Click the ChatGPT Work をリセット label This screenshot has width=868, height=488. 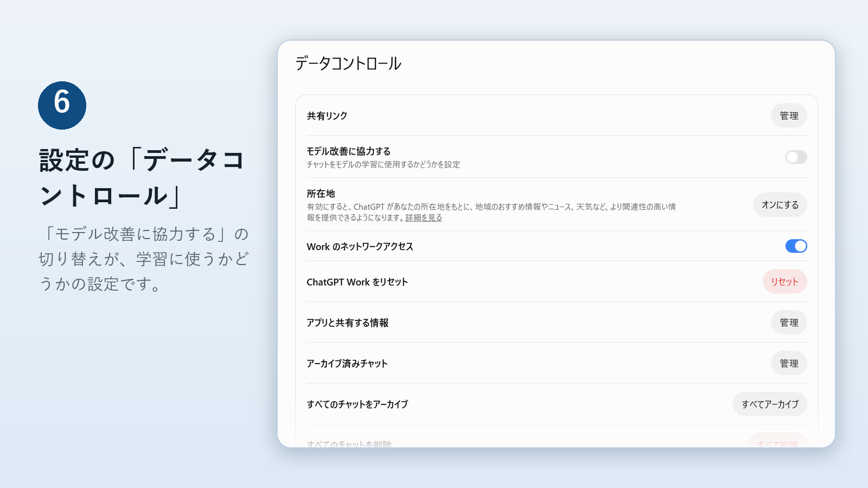click(358, 282)
